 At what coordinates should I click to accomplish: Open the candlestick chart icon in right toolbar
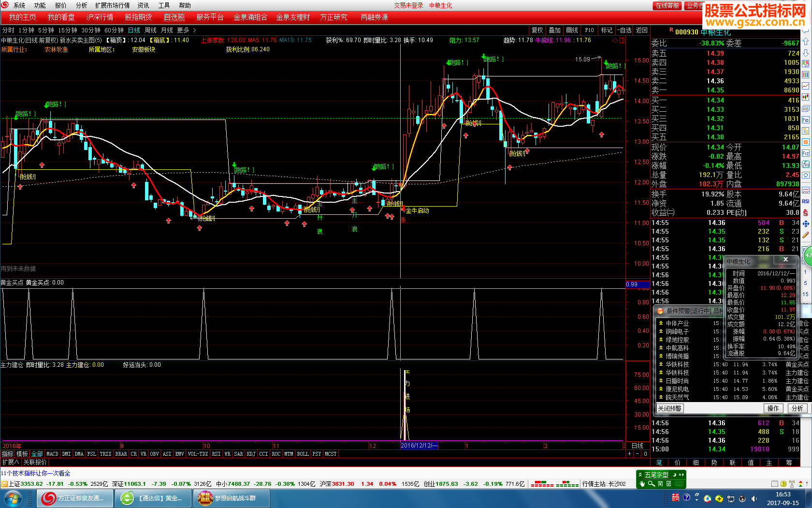806,97
